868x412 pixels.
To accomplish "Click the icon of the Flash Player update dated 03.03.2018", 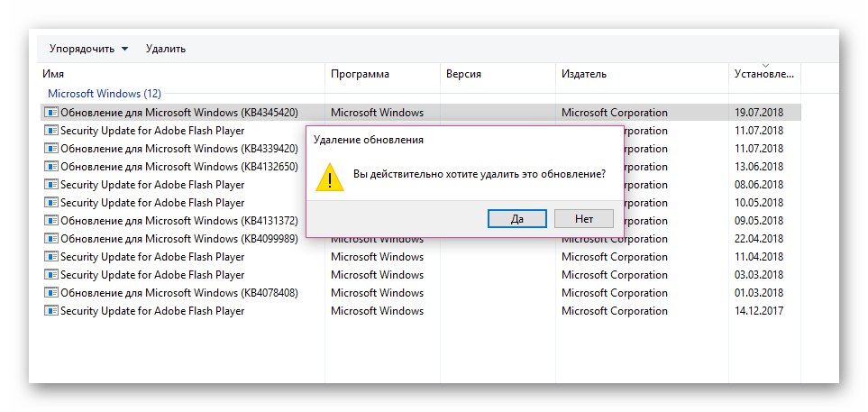I will click(x=51, y=275).
